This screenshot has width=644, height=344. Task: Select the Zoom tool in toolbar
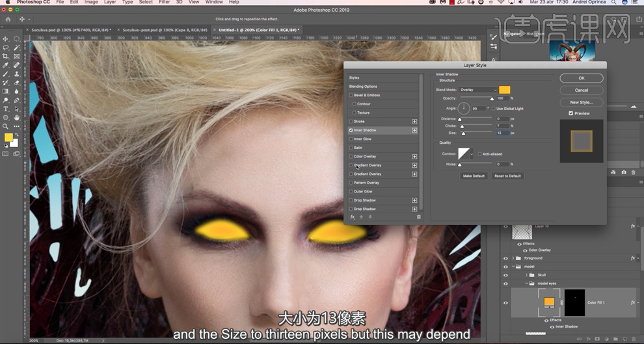point(6,126)
